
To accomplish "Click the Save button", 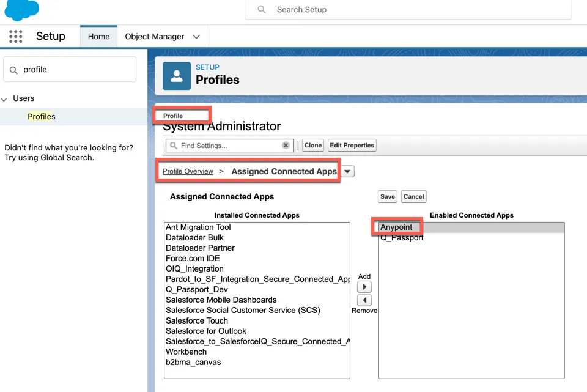I will click(x=388, y=196).
